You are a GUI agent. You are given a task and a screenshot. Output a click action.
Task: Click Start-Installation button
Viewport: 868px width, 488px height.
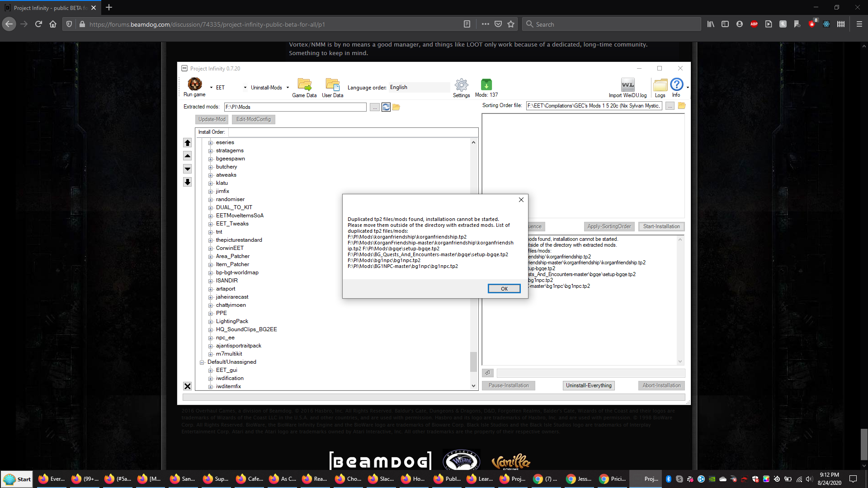[x=661, y=226]
